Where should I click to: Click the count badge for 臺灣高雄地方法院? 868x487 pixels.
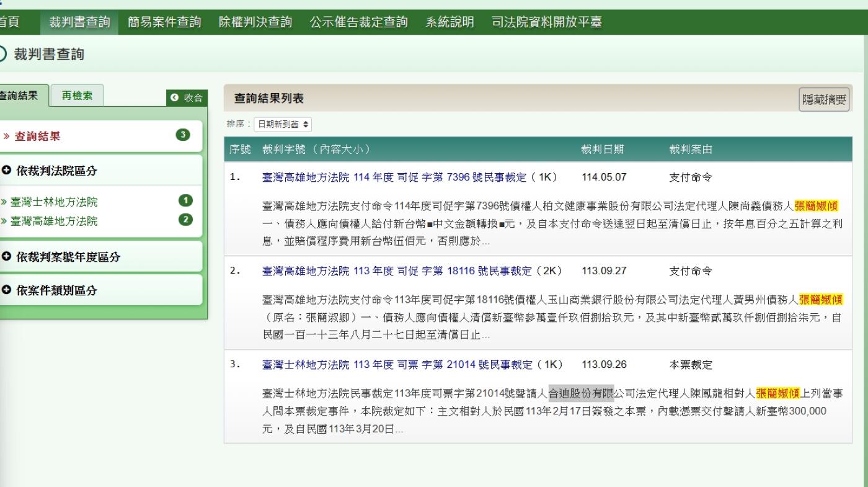(x=185, y=220)
